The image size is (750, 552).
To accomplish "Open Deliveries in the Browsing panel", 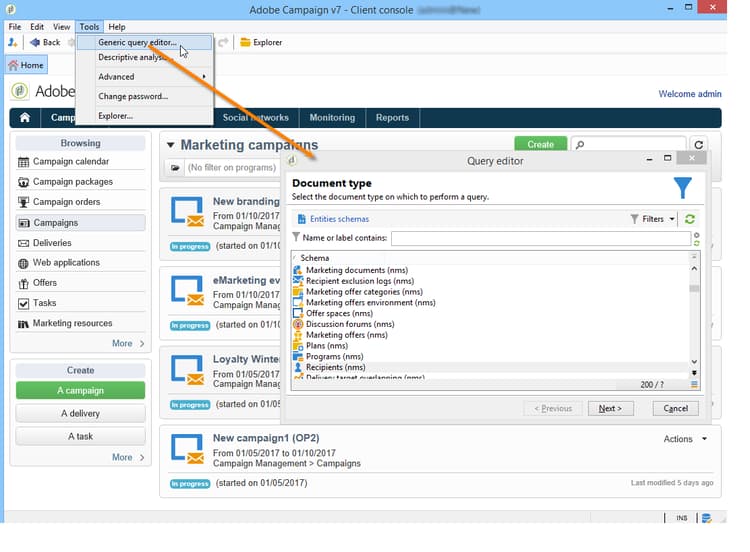I will coord(80,243).
